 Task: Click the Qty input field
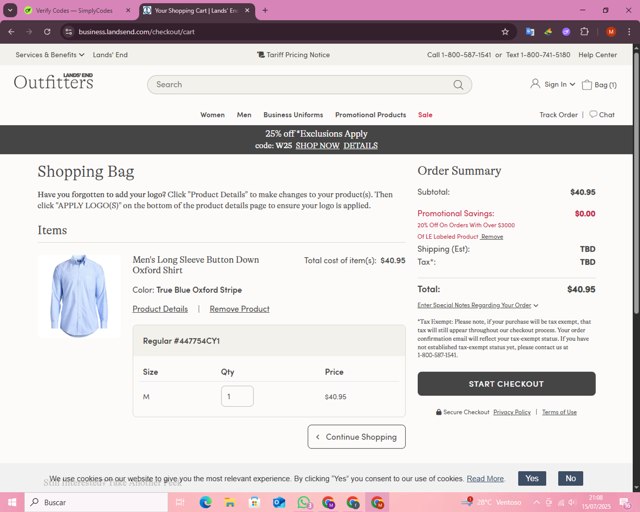coord(237,396)
